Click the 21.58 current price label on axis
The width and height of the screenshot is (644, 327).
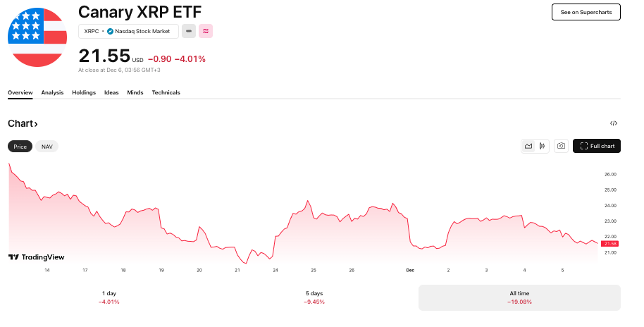[610, 244]
